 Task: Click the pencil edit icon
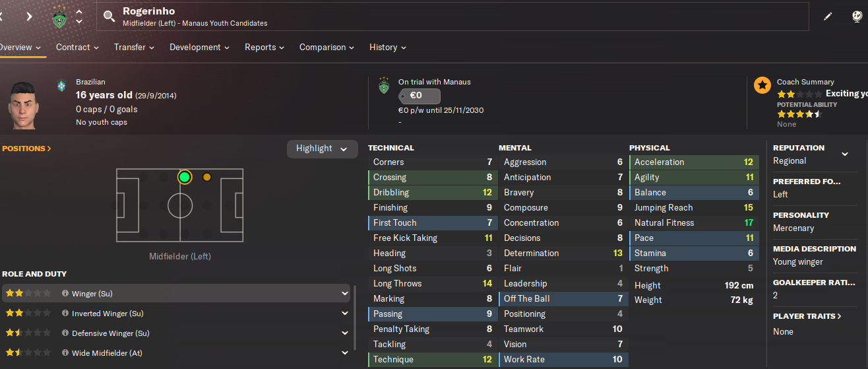(828, 17)
